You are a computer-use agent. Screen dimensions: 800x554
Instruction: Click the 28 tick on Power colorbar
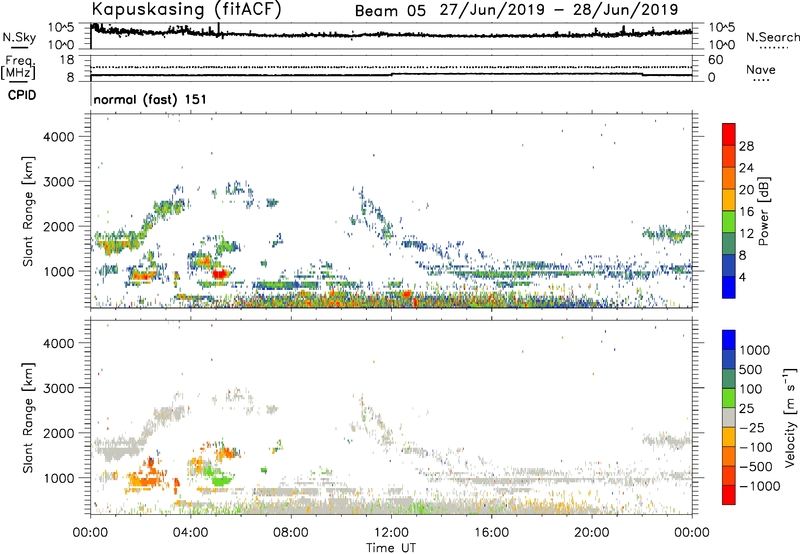point(746,146)
